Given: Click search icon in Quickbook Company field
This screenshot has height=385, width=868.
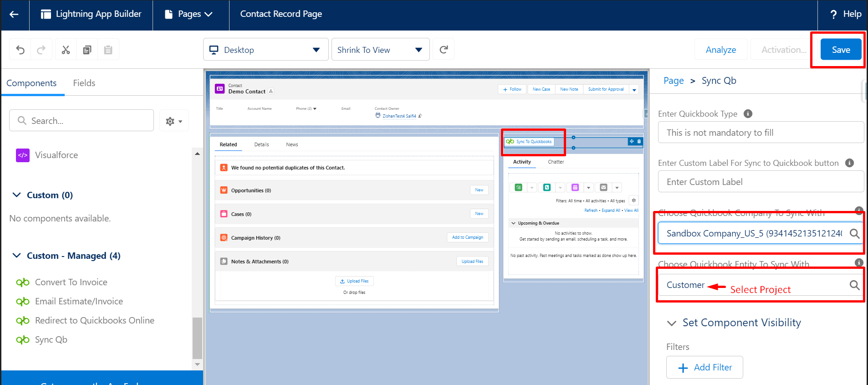Looking at the screenshot, I should pyautogui.click(x=854, y=234).
